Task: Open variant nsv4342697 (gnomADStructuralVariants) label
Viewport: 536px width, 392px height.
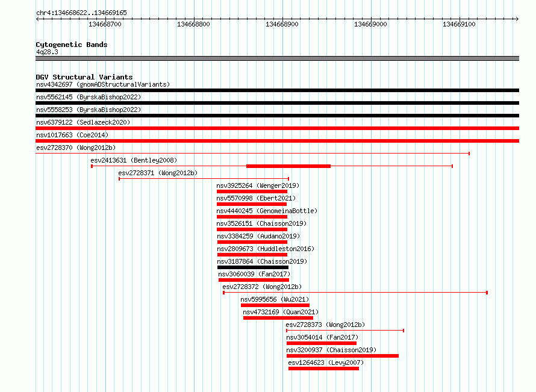Action: pos(103,84)
